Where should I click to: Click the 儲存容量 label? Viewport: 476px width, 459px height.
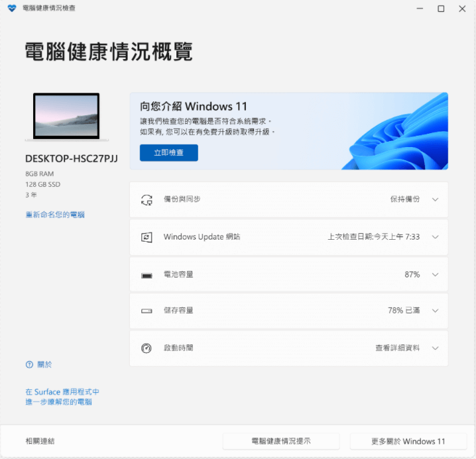pyautogui.click(x=178, y=311)
